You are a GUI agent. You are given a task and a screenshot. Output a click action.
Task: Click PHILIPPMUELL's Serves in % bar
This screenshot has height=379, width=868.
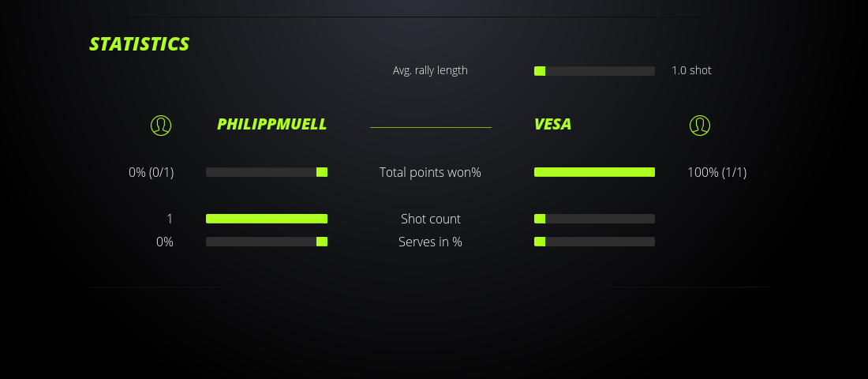click(267, 242)
